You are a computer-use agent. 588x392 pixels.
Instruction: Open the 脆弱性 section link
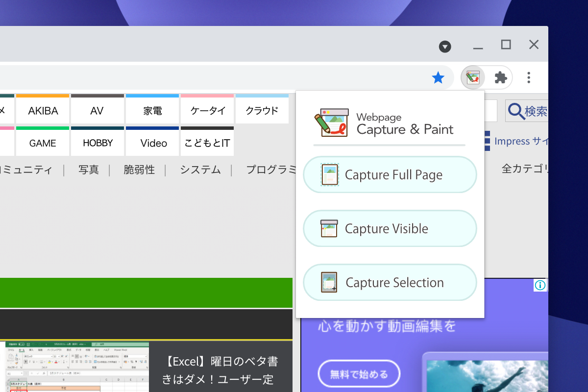pyautogui.click(x=140, y=170)
